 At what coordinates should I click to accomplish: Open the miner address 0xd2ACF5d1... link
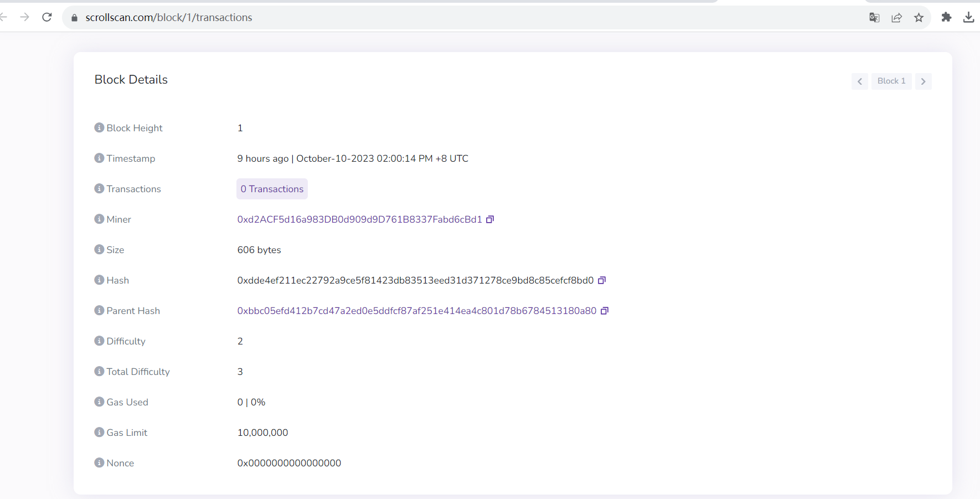359,219
